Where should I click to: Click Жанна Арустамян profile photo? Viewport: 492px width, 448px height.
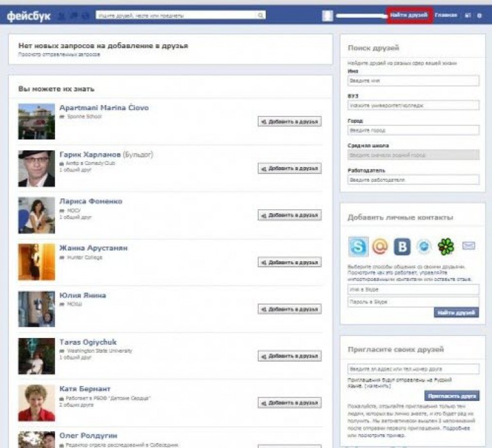37,262
